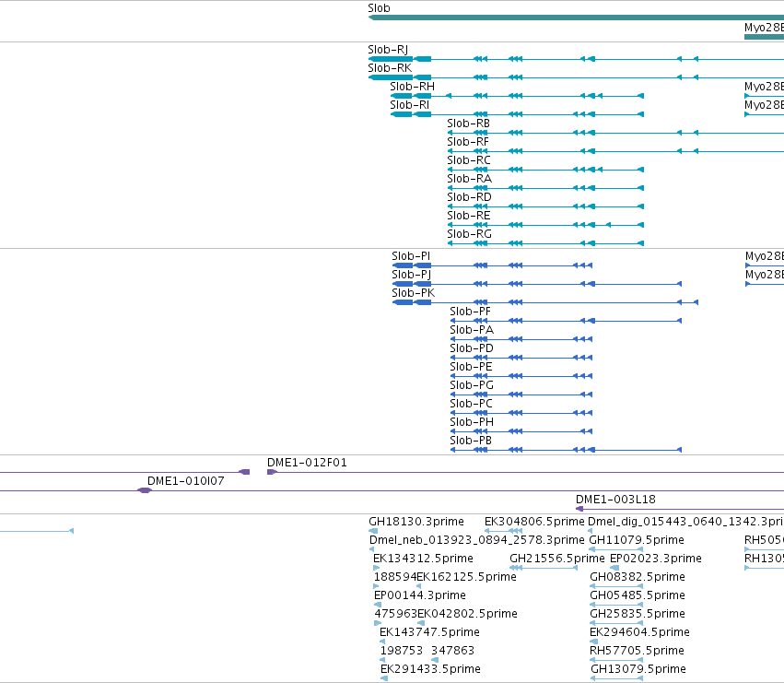The image size is (784, 683).
Task: Select the GH08382.5prime EST label
Action: [x=637, y=577]
